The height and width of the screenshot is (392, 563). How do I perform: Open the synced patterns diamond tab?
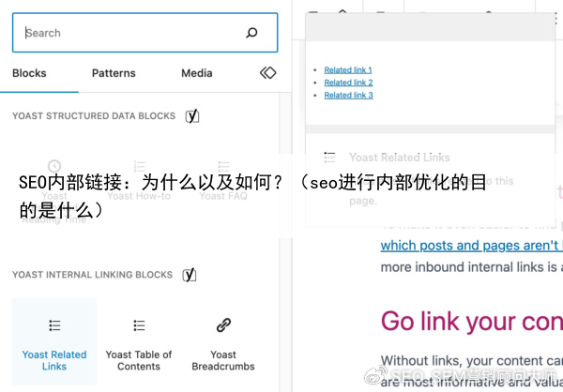[267, 73]
